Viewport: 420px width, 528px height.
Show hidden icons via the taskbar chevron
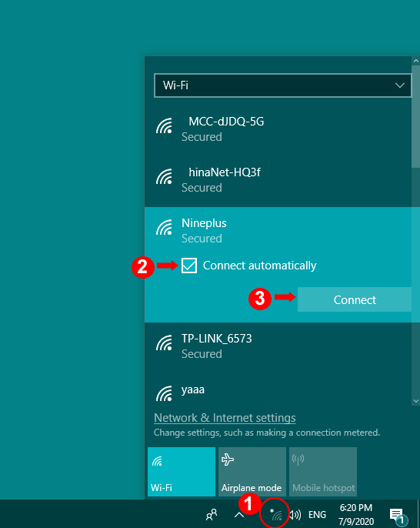[x=239, y=514]
